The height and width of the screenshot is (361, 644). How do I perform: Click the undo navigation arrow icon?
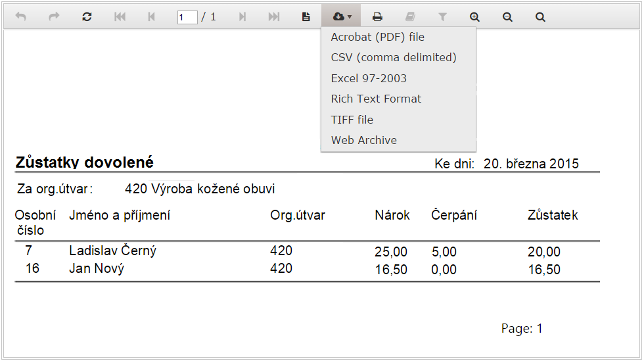[x=21, y=17]
